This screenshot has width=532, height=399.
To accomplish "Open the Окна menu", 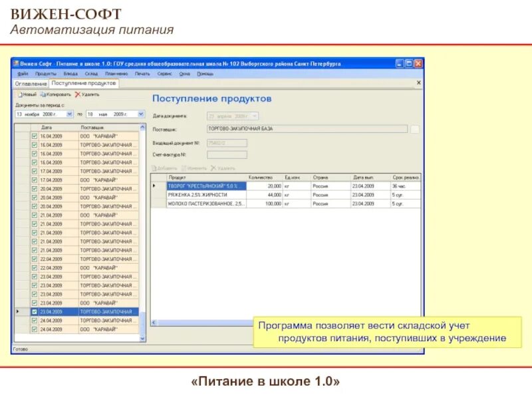I will (185, 74).
